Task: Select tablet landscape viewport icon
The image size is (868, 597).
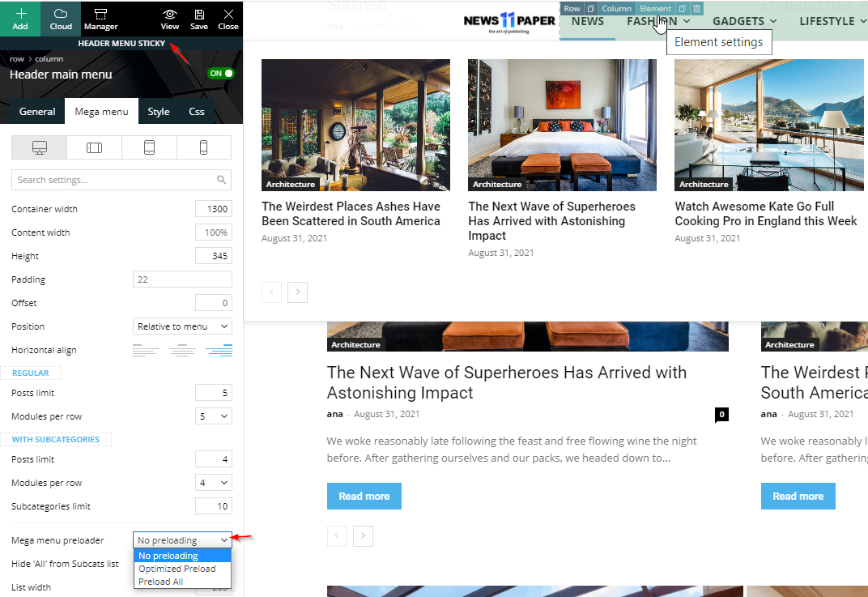Action: point(94,147)
